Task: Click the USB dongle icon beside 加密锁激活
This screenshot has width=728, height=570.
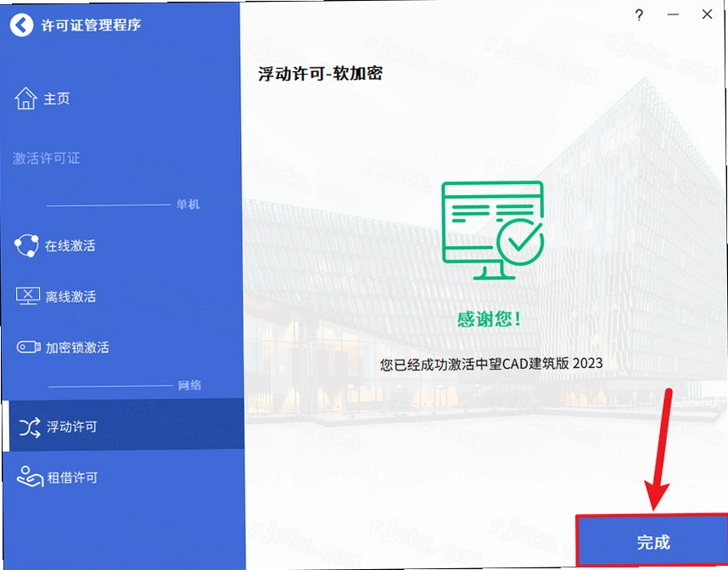Action: (28, 347)
